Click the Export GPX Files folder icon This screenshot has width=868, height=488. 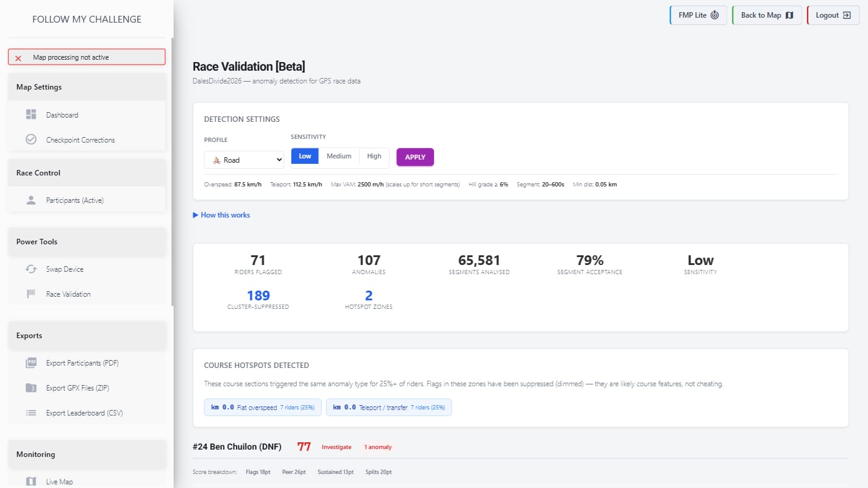coord(31,387)
